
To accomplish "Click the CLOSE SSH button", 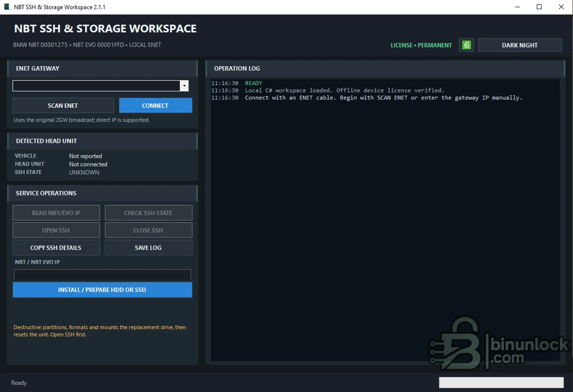I will (148, 230).
